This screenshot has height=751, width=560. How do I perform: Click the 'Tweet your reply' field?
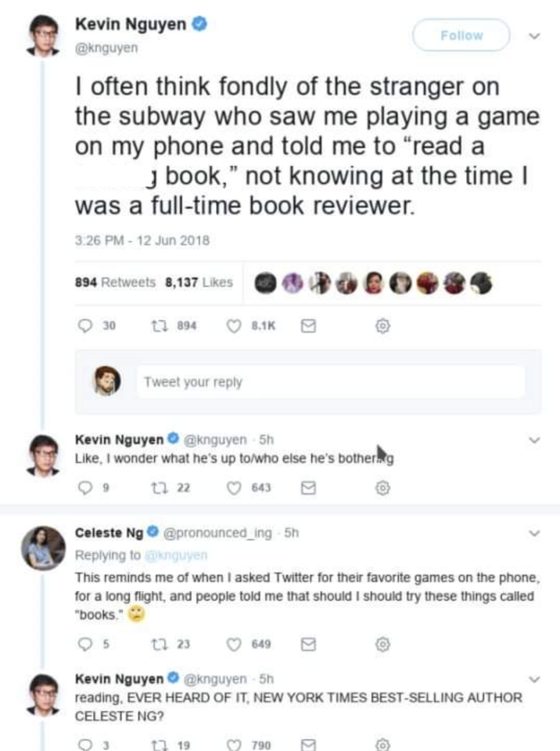click(x=334, y=383)
